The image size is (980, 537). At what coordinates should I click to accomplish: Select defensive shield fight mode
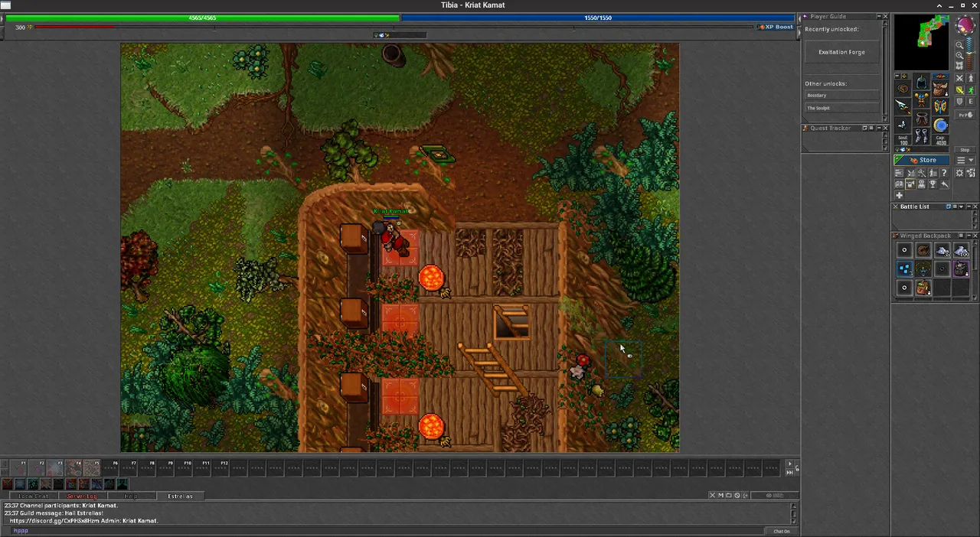point(960,101)
